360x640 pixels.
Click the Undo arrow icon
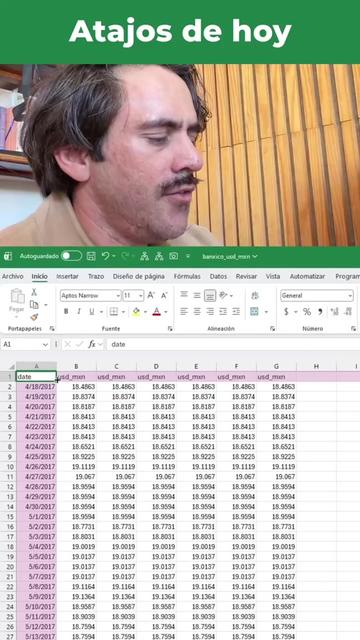click(106, 256)
